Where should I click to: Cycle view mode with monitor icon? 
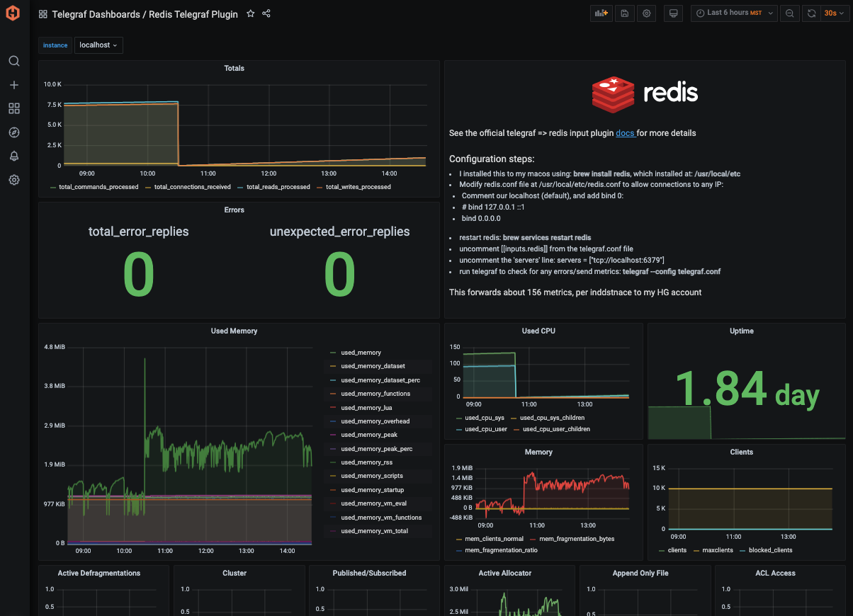(x=673, y=13)
